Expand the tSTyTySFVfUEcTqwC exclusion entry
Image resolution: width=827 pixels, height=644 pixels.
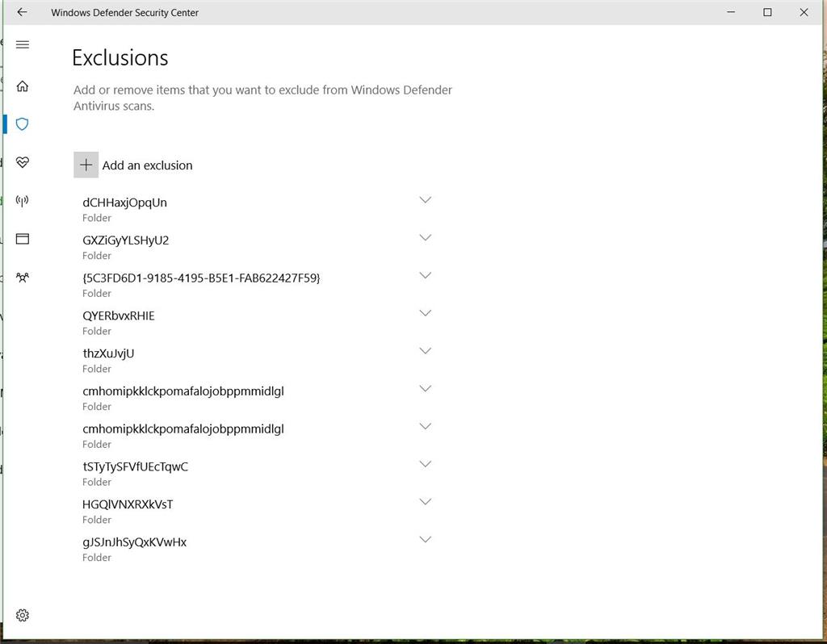426,464
